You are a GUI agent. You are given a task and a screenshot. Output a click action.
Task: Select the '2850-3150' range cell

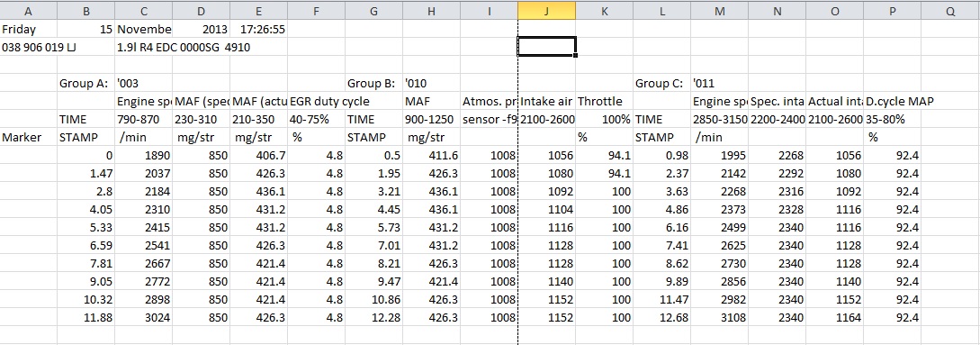(719, 120)
